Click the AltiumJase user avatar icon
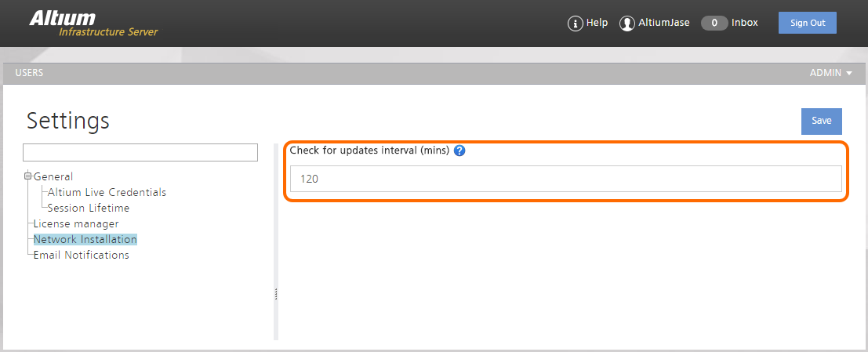This screenshot has height=352, width=868. [626, 24]
